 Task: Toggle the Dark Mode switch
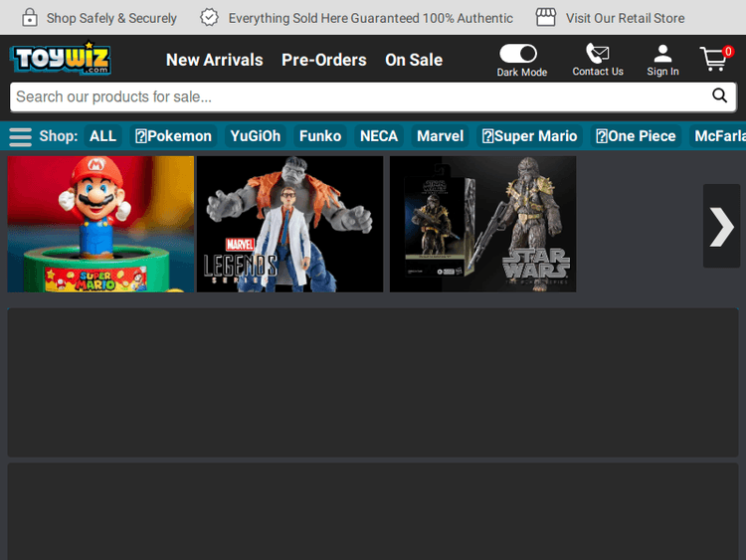[x=518, y=54]
